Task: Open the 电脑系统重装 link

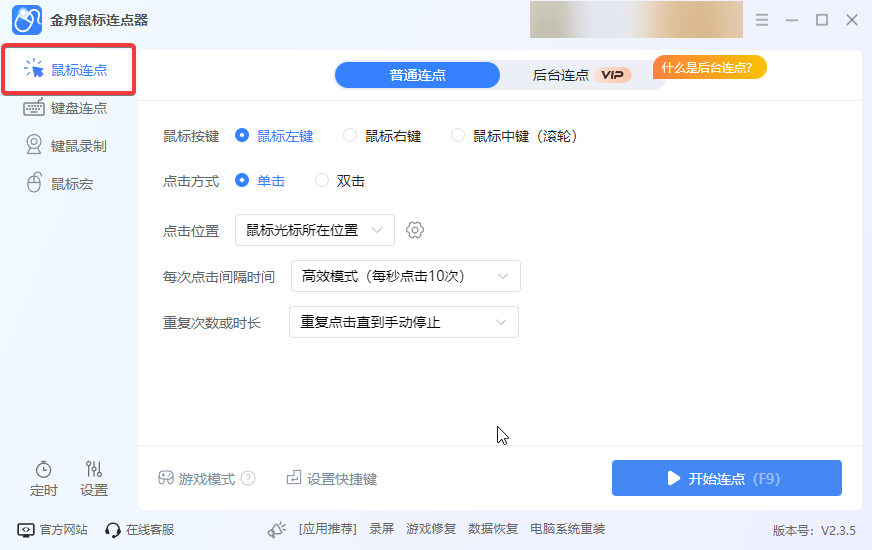Action: coord(568,529)
